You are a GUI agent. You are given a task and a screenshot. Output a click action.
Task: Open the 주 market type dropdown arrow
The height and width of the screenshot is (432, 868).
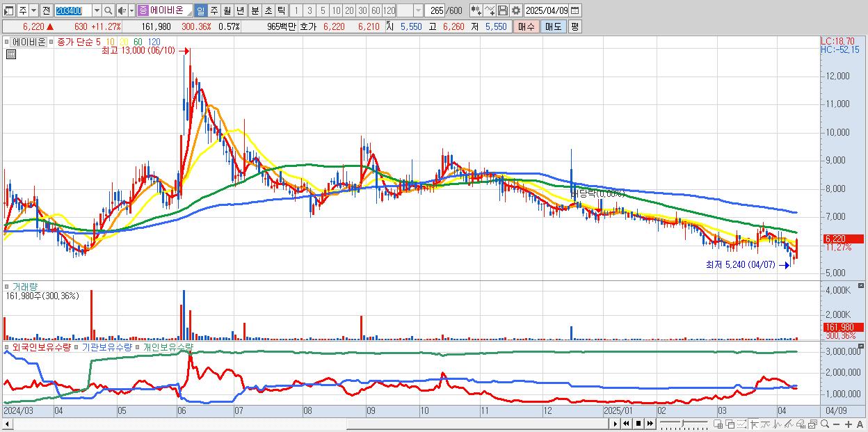33,10
